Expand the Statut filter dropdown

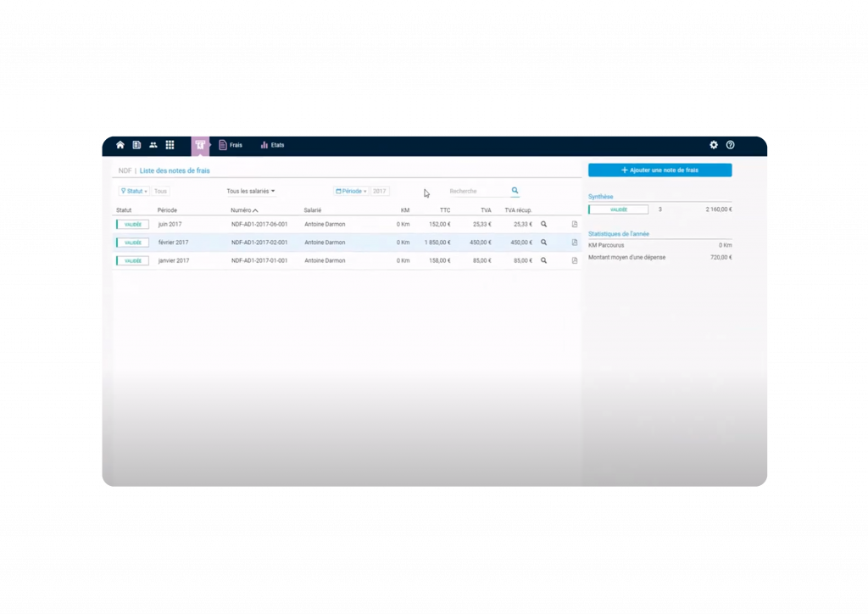[134, 192]
